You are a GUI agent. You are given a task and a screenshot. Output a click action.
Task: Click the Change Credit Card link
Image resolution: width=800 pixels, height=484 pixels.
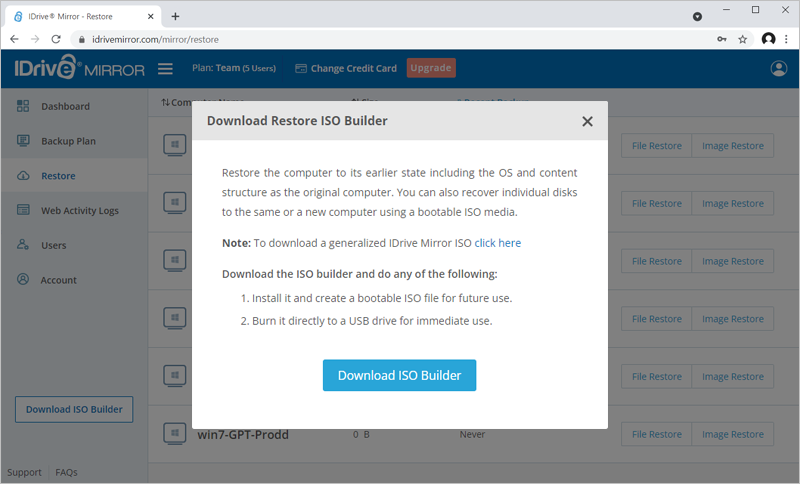(354, 68)
